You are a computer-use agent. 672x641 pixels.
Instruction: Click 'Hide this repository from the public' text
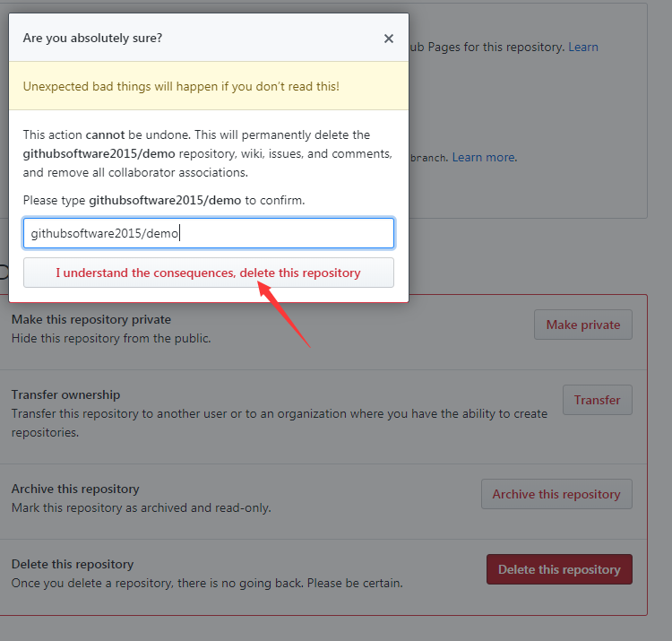tap(111, 338)
